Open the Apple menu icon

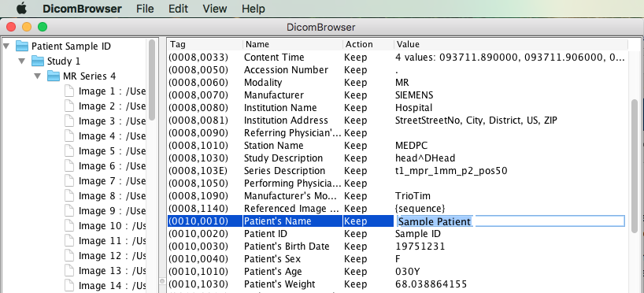coord(21,8)
